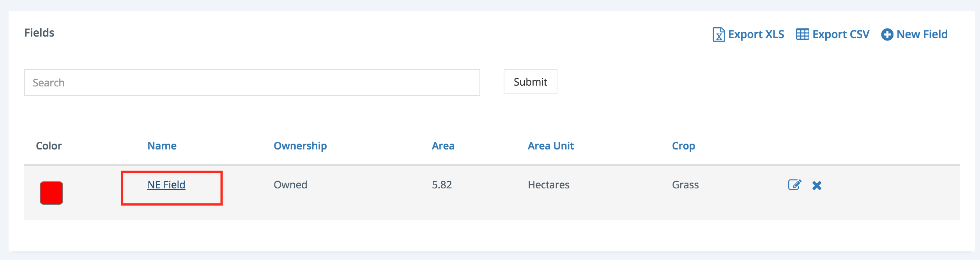Viewport: 980px width, 260px height.
Task: Click the New Field text link
Action: pos(922,34)
